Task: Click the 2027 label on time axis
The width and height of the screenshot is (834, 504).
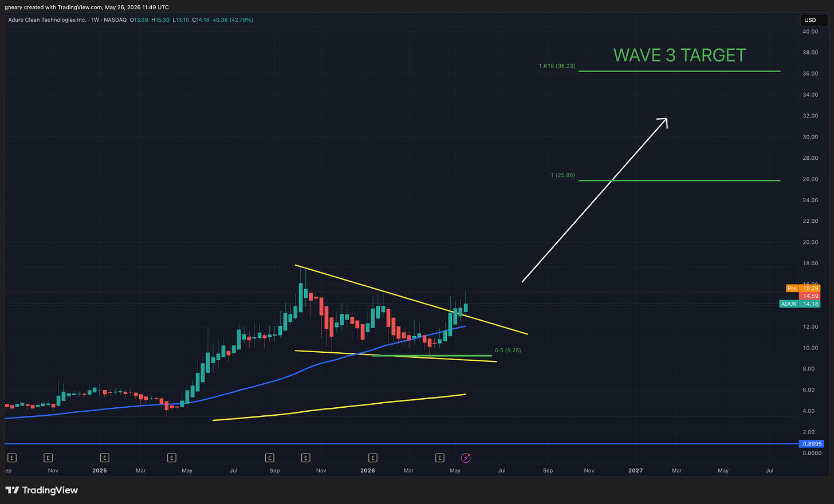Action: point(635,470)
